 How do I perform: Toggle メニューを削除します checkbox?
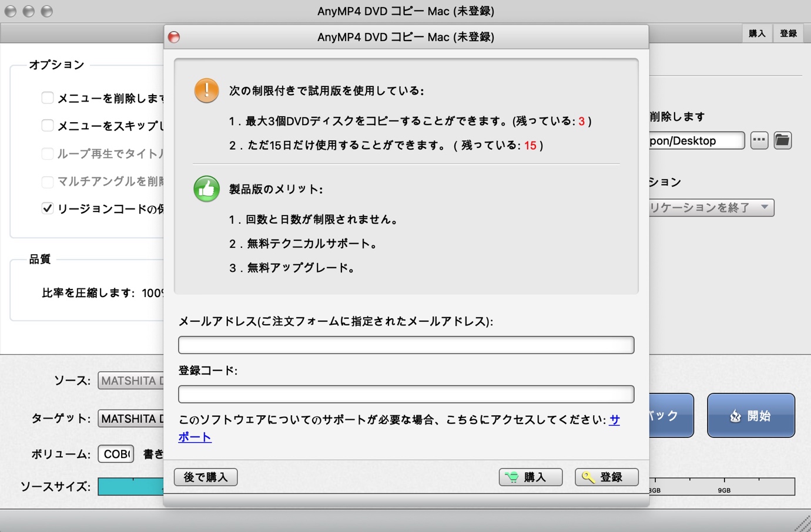click(48, 97)
